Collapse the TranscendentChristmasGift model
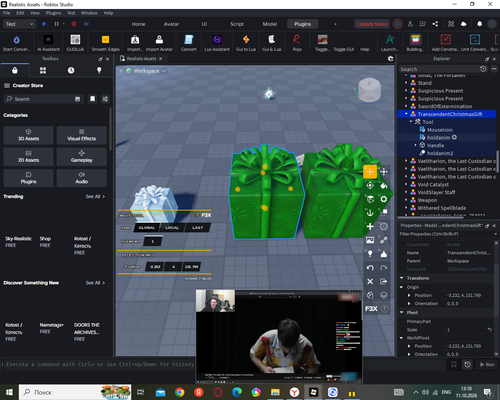This screenshot has height=400, width=500. pyautogui.click(x=406, y=114)
